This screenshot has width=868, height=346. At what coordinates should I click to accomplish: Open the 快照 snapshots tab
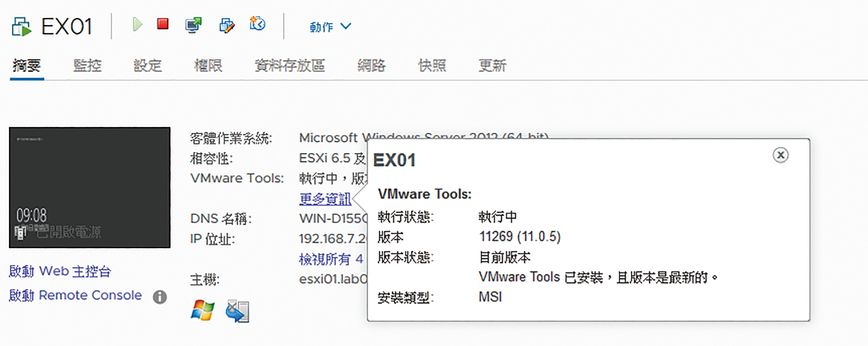point(432,66)
